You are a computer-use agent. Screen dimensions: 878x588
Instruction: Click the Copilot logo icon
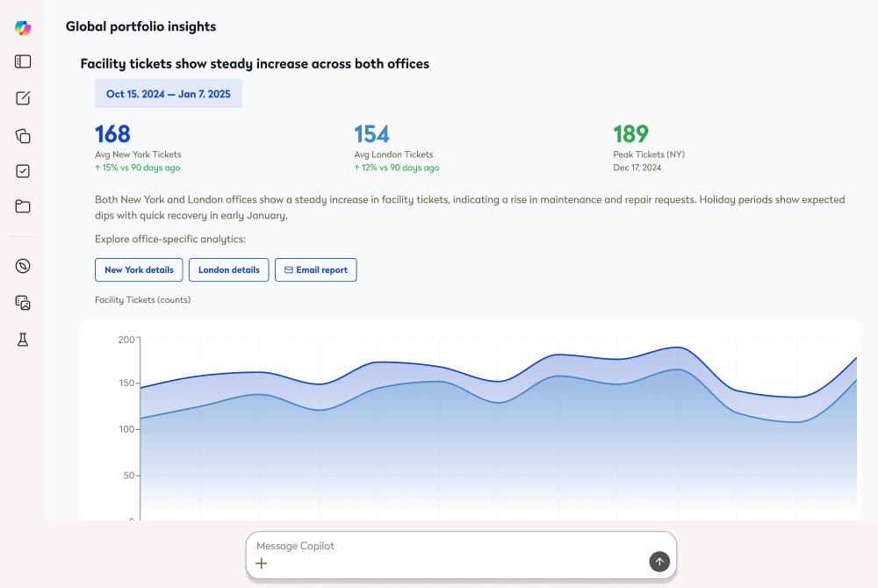(x=23, y=27)
